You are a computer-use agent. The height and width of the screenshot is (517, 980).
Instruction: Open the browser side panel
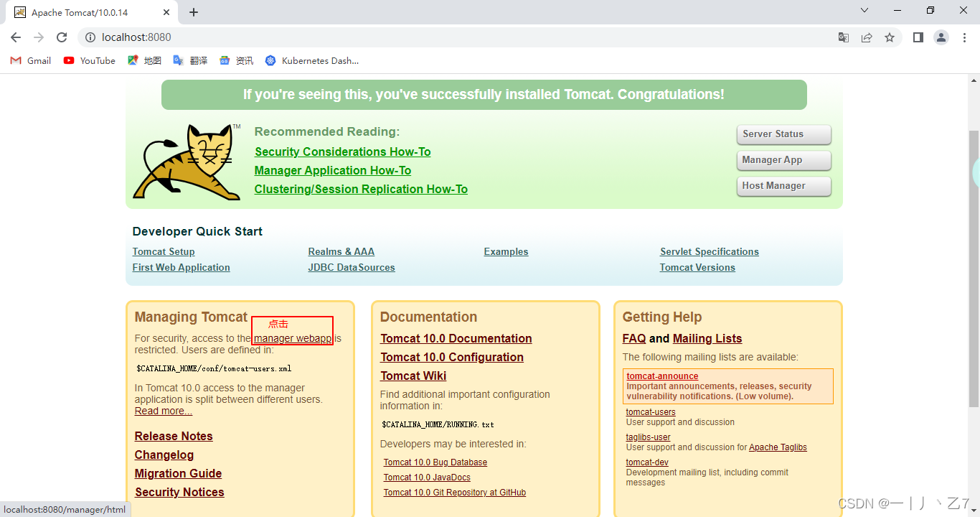918,37
